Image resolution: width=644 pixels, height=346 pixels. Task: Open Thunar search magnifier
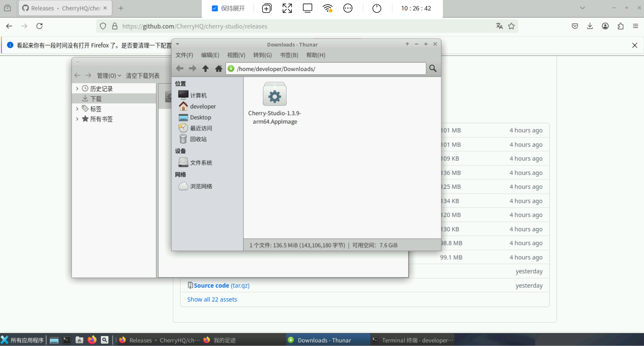tap(433, 69)
